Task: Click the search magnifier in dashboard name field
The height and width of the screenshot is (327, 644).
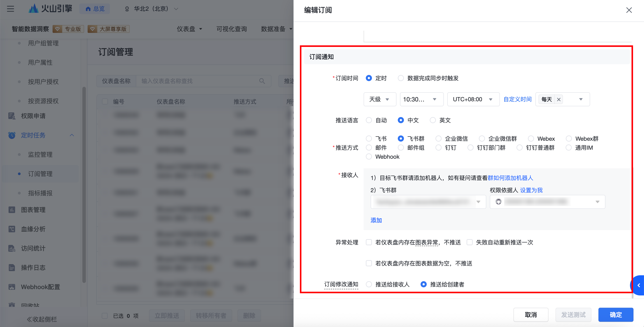Action: [262, 81]
